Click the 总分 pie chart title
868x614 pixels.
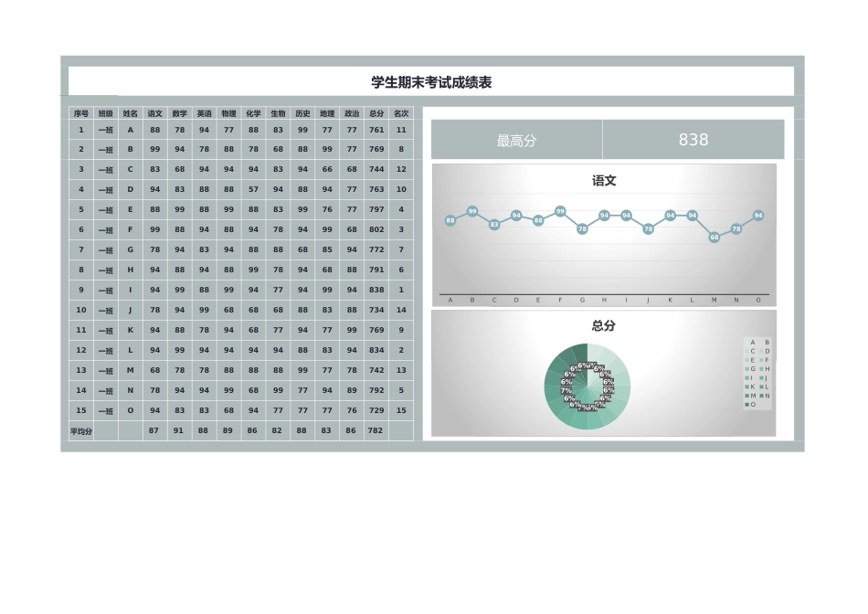604,326
